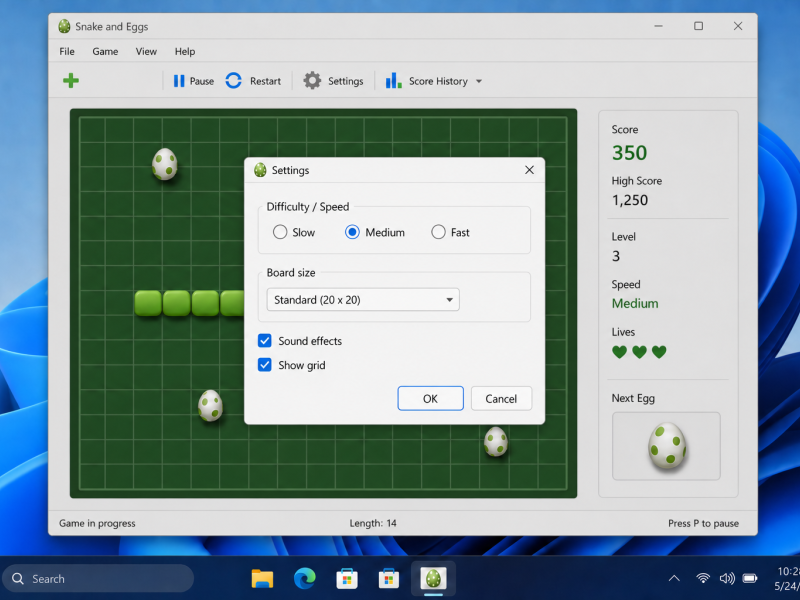800x600 pixels.
Task: Show hidden tray icons chevron
Action: tap(674, 579)
